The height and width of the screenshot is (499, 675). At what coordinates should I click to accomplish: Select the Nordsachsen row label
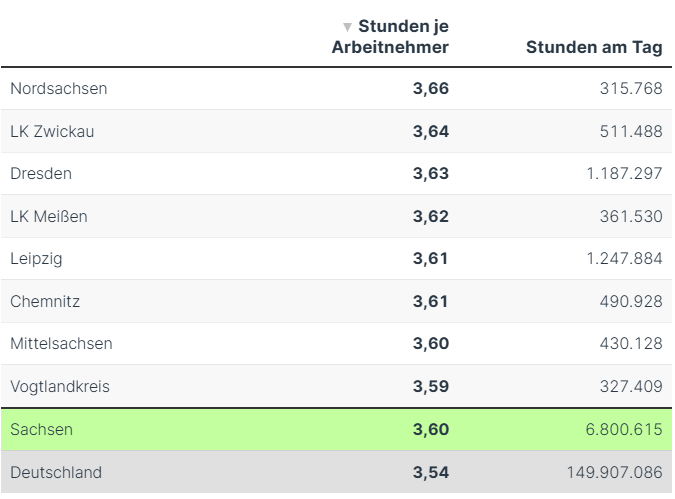coord(58,88)
